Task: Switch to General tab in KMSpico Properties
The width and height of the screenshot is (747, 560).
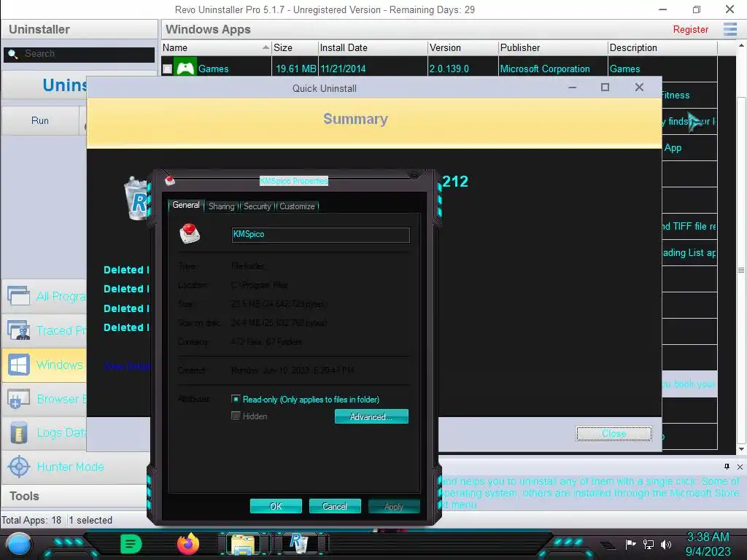Action: coord(186,205)
